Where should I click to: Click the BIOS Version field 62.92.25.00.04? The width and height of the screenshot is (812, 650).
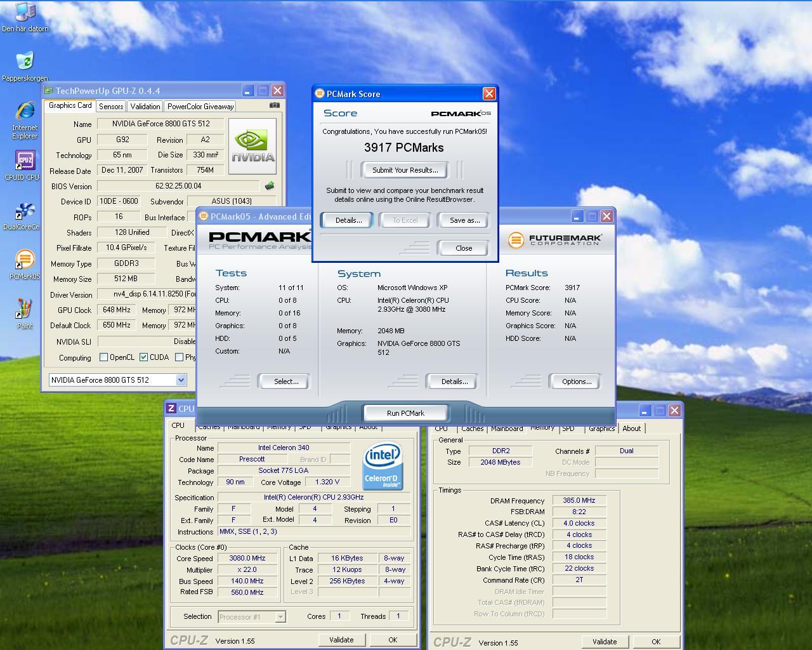178,186
